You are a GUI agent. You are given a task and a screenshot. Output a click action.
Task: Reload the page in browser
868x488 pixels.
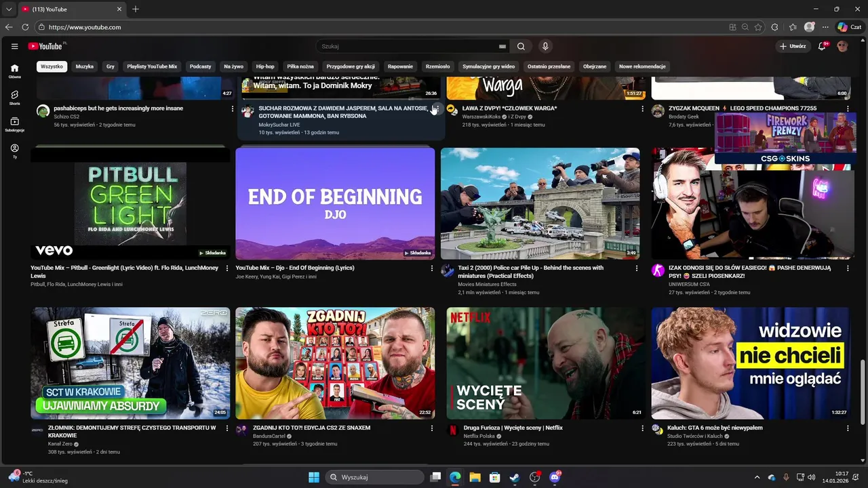pyautogui.click(x=25, y=27)
